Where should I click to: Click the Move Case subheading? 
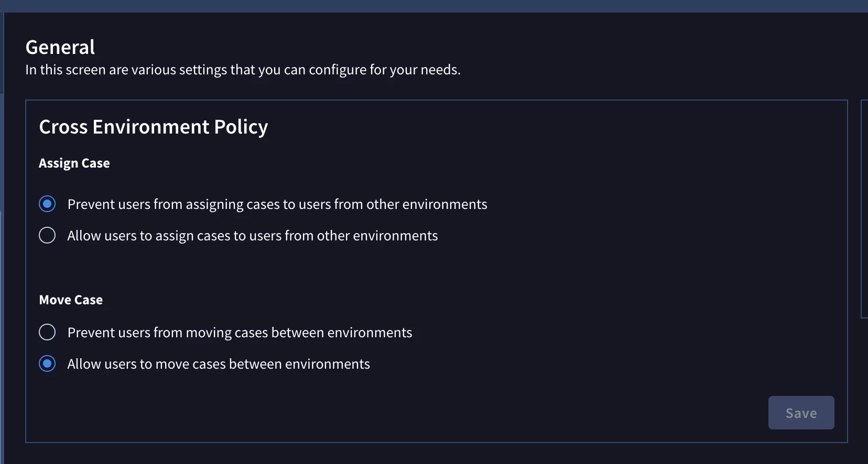click(71, 300)
